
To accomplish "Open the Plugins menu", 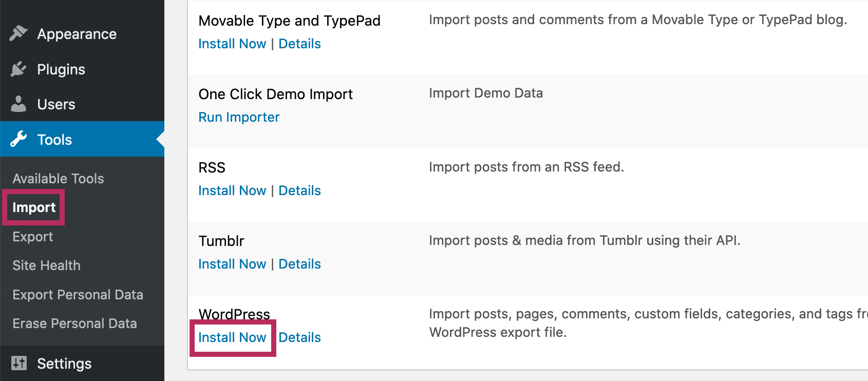I will point(61,69).
